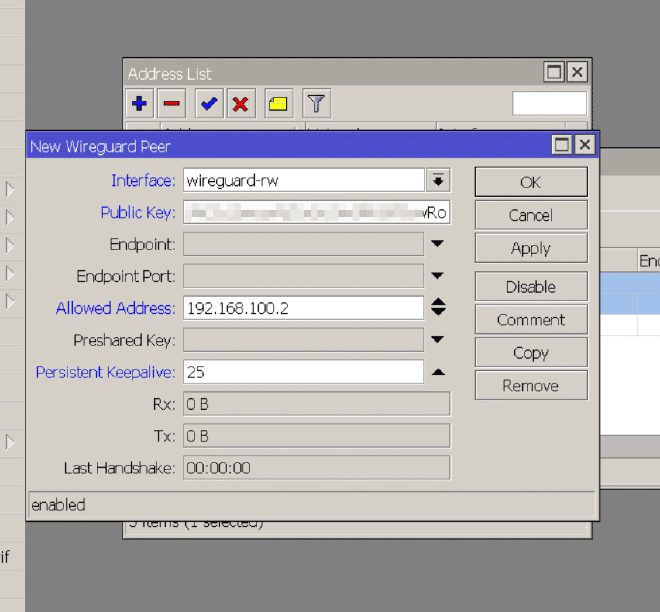
Task: Click the Tx field showing 0 B
Action: (317, 436)
